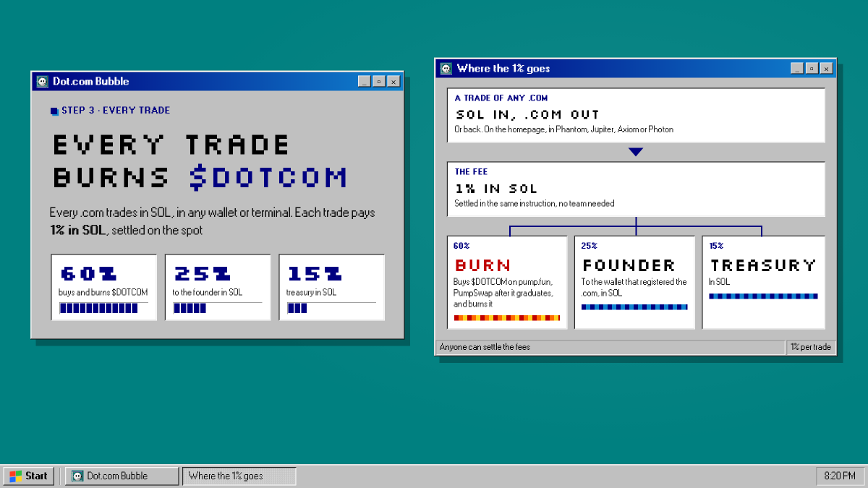868x488 pixels.
Task: Close the Where the 1% goes window
Action: click(x=826, y=69)
